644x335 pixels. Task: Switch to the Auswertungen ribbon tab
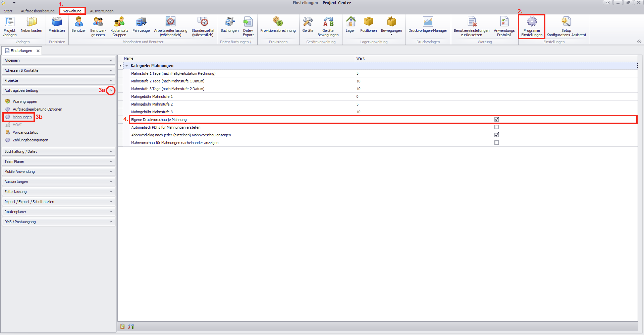102,11
